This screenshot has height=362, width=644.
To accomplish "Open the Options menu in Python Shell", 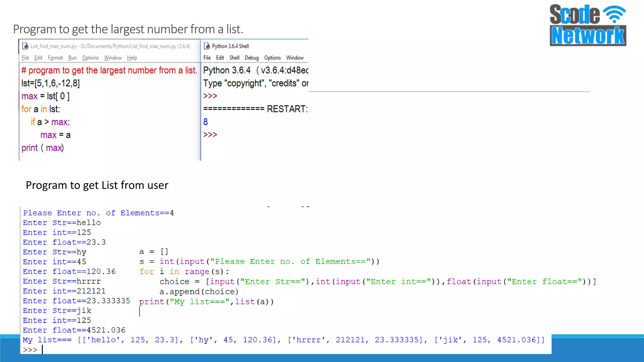I will (272, 58).
